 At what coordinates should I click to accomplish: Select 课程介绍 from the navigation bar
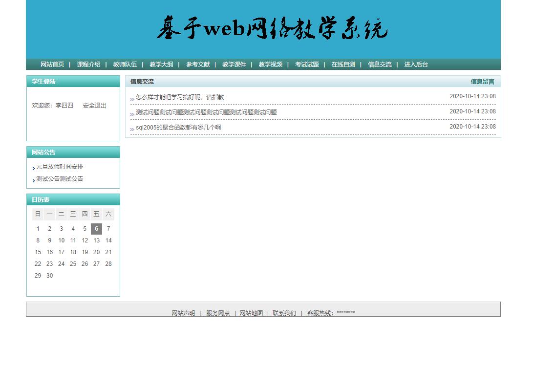(x=88, y=64)
